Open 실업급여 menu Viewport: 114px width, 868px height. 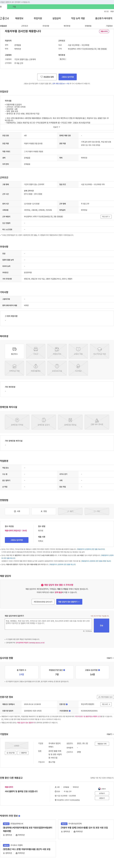click(57, 18)
